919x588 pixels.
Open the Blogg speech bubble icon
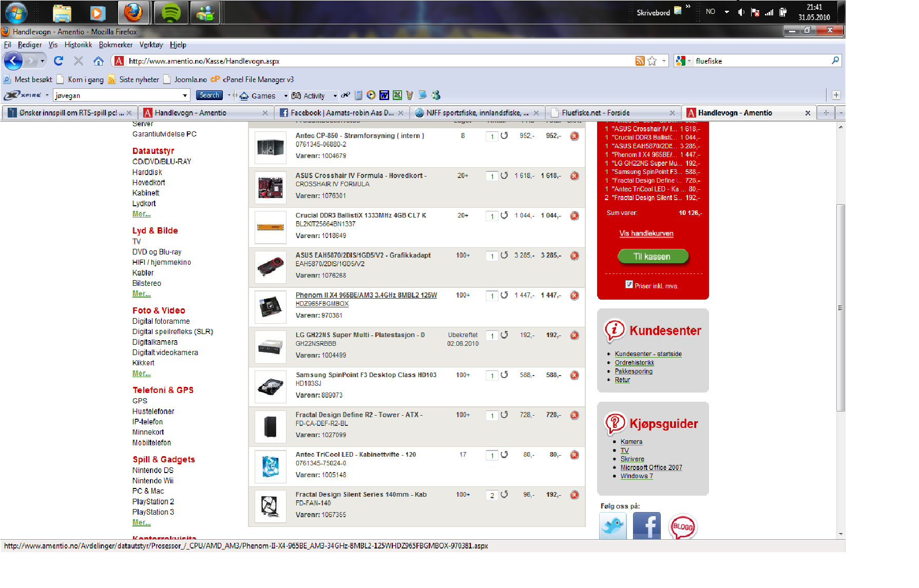[x=683, y=526]
